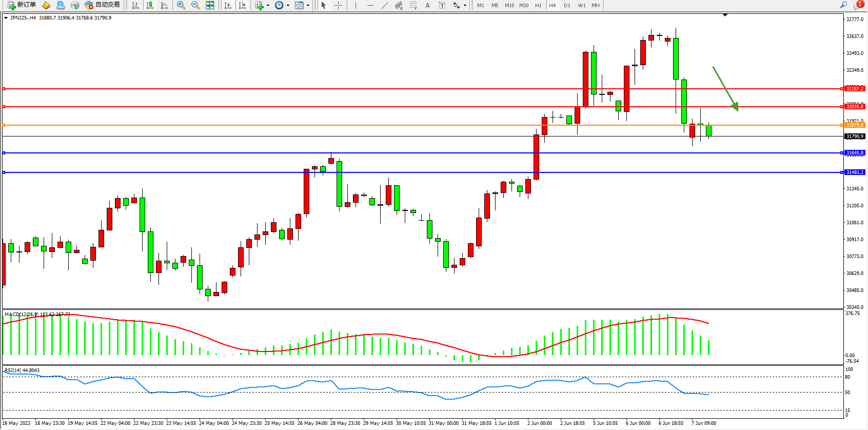
Task: Switch chart to bar chart mode
Action: [135, 5]
